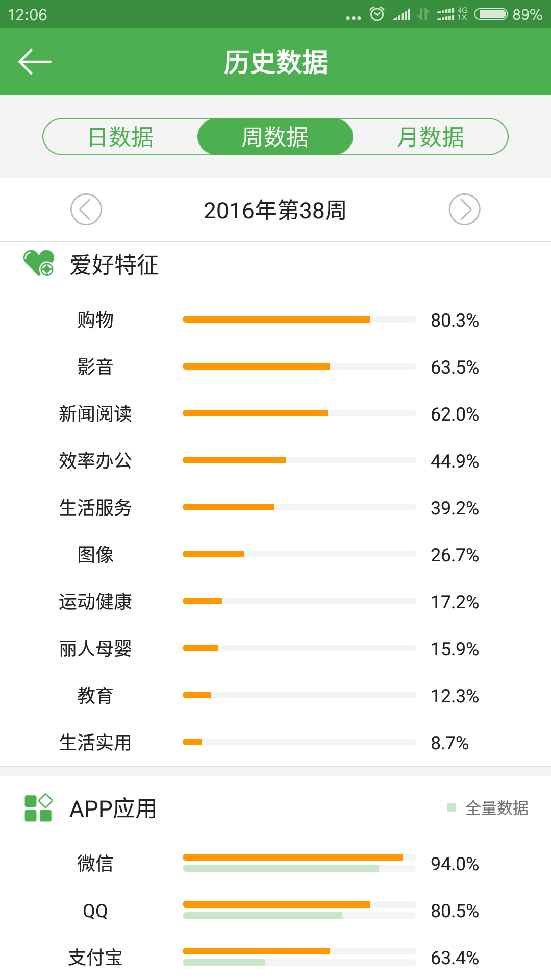Switch to 日数据 tab
Image resolution: width=551 pixels, height=980 pixels.
pos(121,137)
